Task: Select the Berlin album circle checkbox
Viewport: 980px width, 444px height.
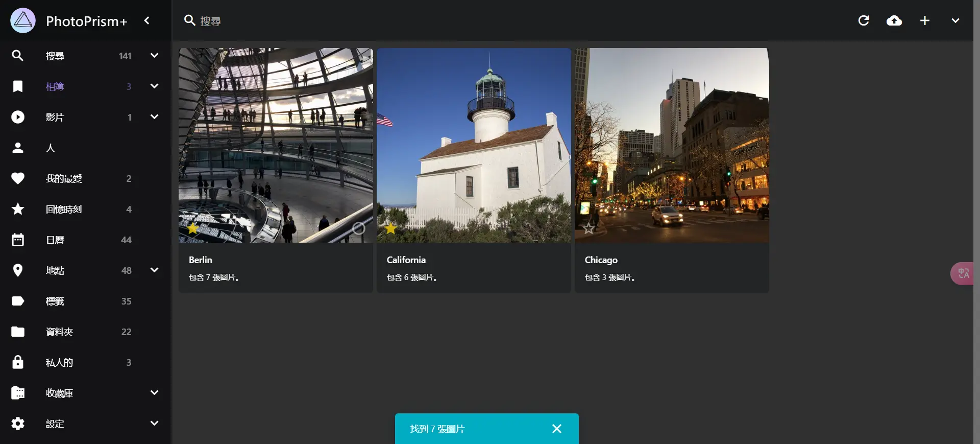Action: pos(359,228)
